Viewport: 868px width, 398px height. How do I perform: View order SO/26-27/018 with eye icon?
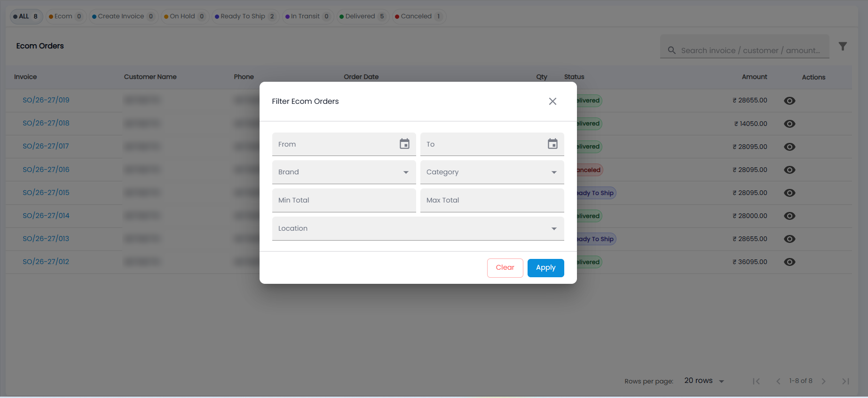pyautogui.click(x=789, y=124)
